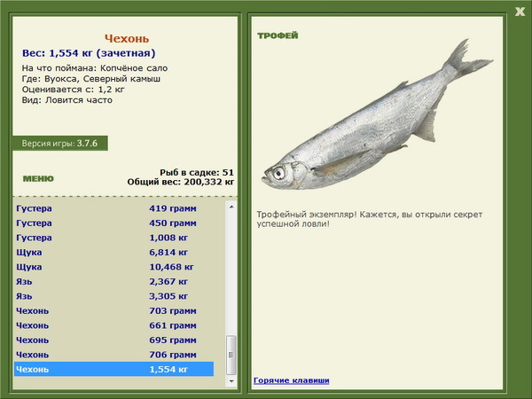Close the trophy window with X
532x399 pixels.
[520, 12]
